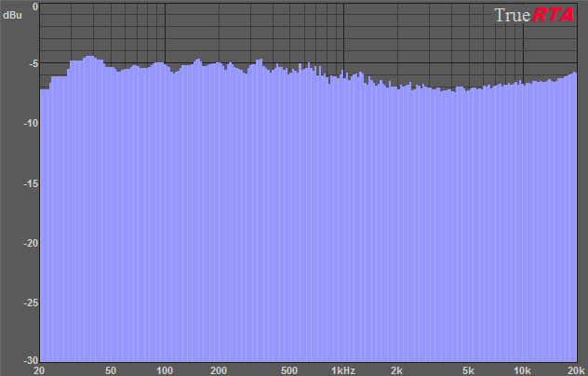Click the 20 Hz frequency label
Screen dimensions: 588x376
pyautogui.click(x=39, y=370)
